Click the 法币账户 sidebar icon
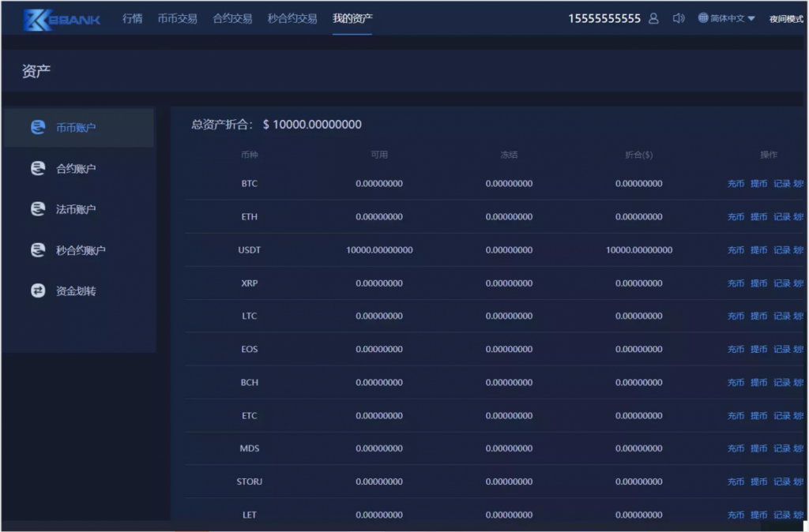Image resolution: width=809 pixels, height=532 pixels. pyautogui.click(x=38, y=209)
